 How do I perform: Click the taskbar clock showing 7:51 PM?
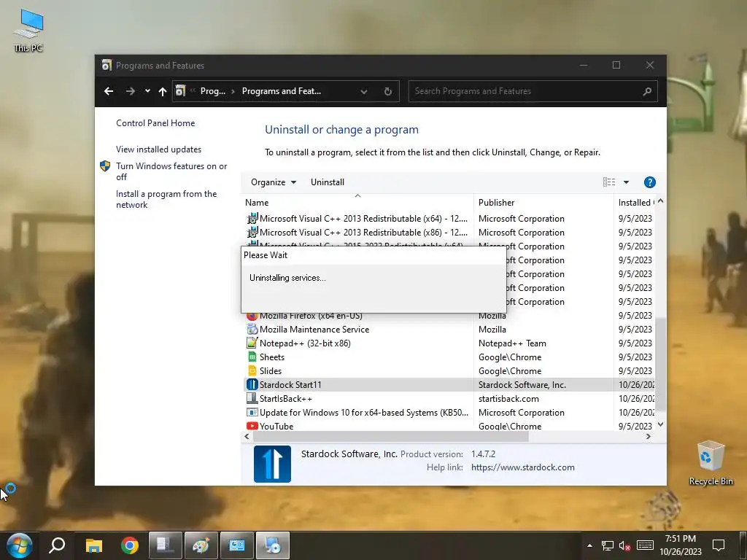click(x=681, y=545)
